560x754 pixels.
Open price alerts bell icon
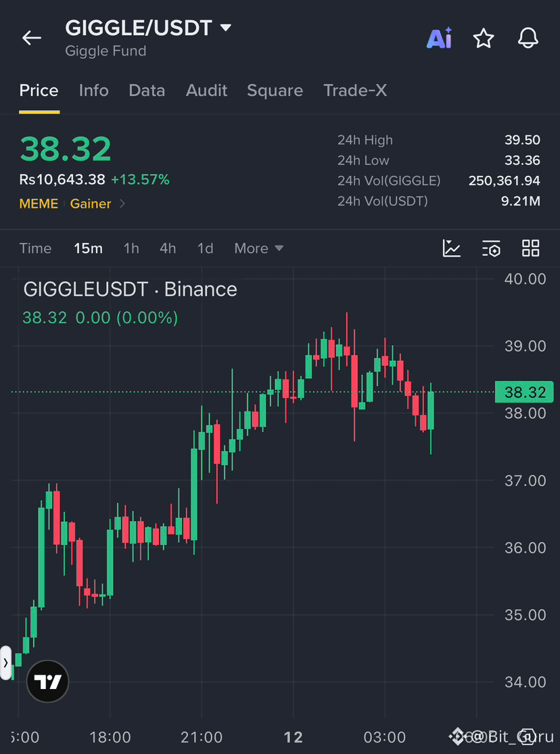coord(528,38)
